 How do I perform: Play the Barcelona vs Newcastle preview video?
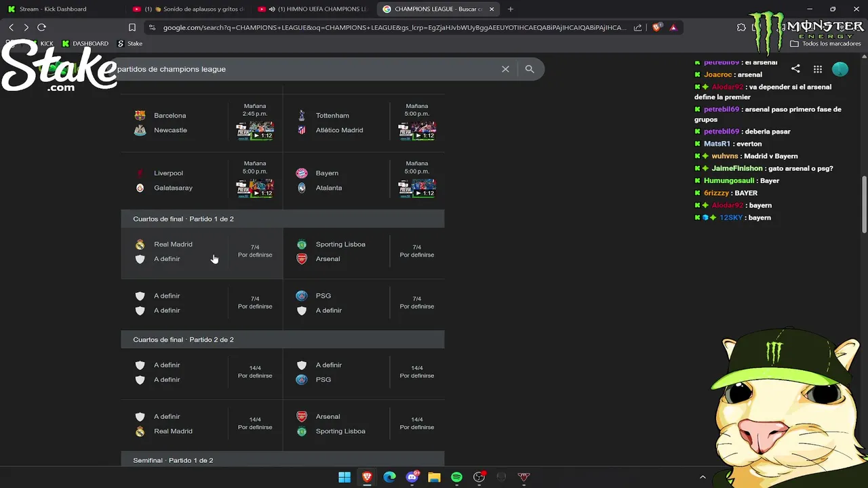(x=255, y=131)
